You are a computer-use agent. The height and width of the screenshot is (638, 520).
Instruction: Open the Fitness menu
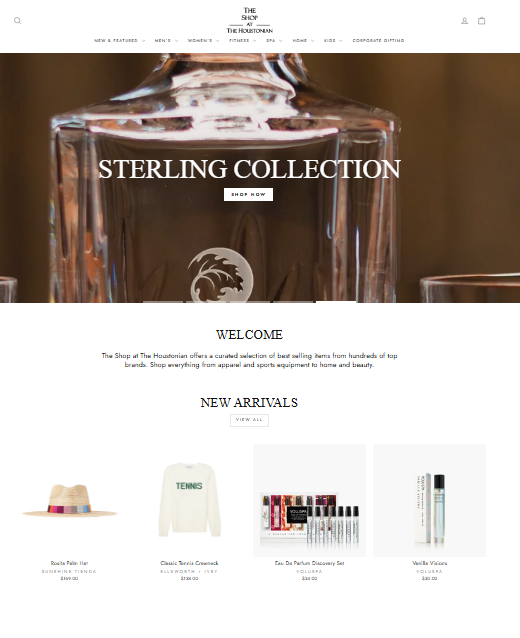pyautogui.click(x=243, y=41)
